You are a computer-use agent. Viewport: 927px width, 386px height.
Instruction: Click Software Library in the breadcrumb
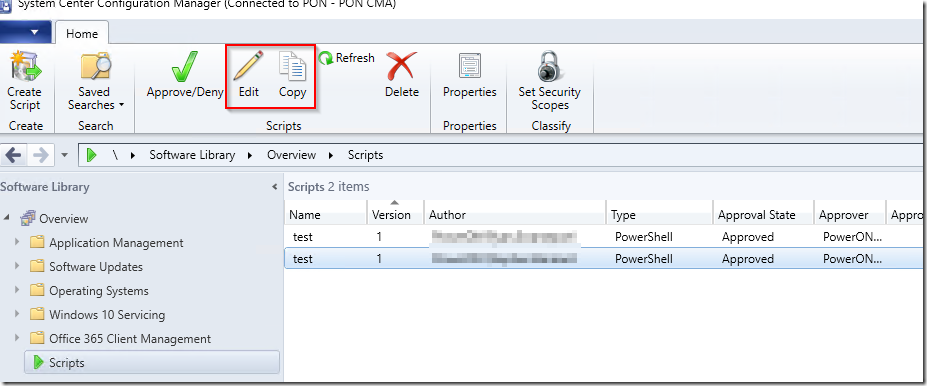192,155
